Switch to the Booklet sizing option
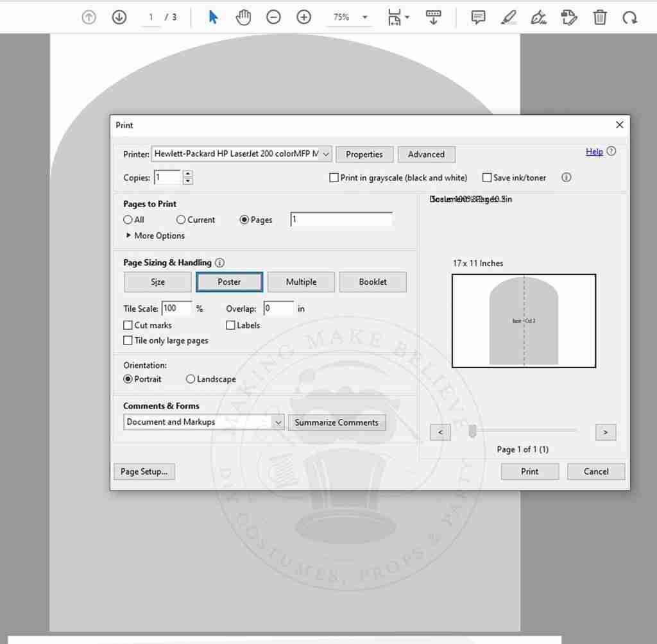 coord(372,282)
